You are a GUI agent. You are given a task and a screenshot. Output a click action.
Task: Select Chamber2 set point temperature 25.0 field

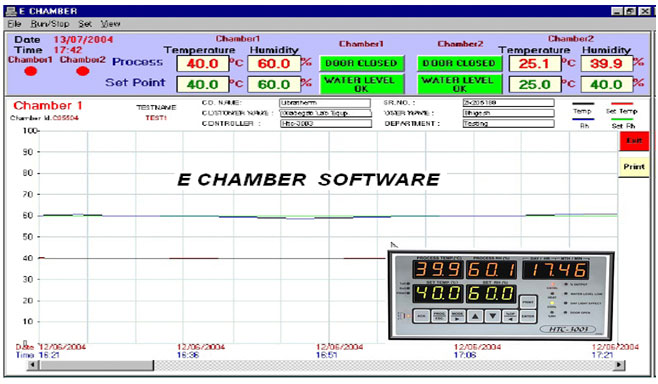coord(535,84)
